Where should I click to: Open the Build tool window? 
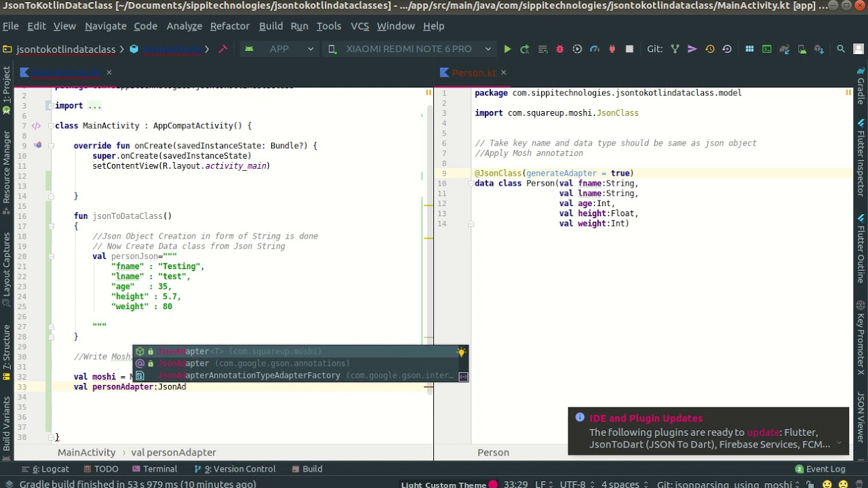pos(307,468)
